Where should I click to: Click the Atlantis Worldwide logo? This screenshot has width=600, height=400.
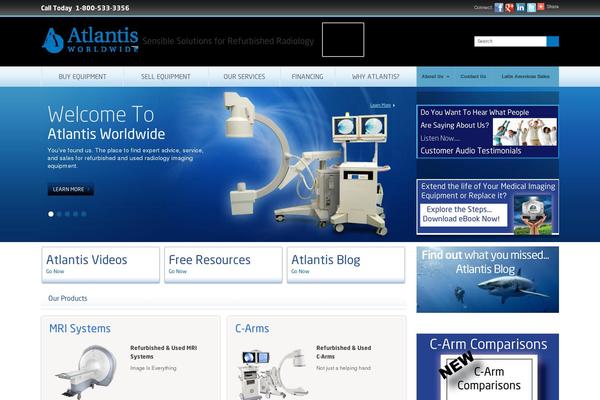[90, 40]
